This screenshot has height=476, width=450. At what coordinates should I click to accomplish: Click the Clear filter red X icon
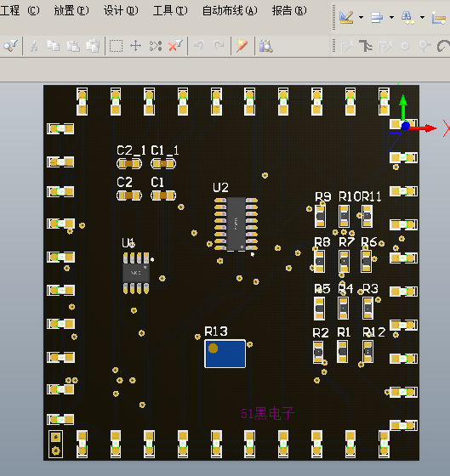pos(175,46)
